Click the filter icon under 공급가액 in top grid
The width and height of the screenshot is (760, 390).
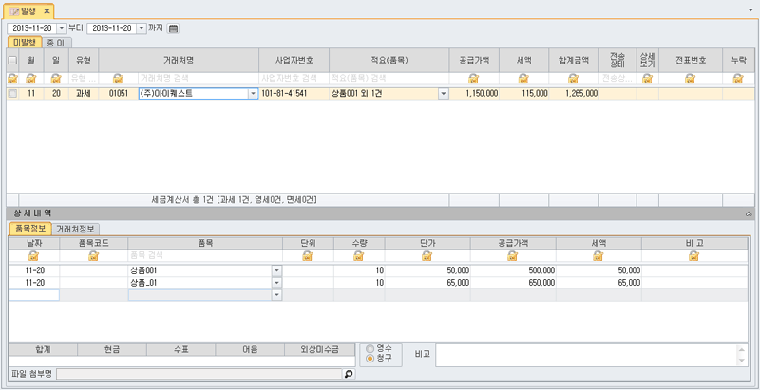[474, 78]
